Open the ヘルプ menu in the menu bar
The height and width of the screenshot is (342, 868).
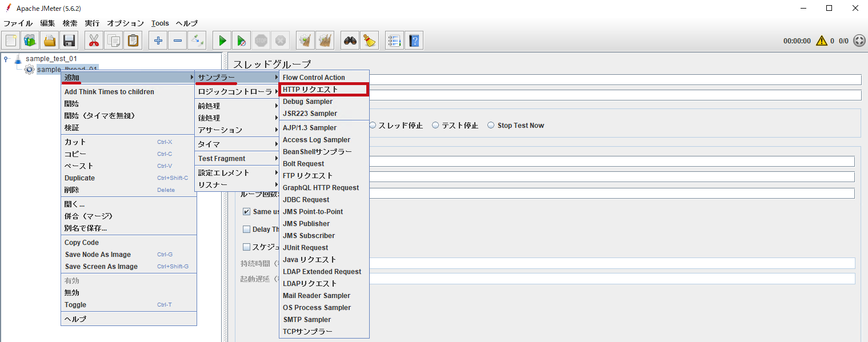pyautogui.click(x=187, y=23)
